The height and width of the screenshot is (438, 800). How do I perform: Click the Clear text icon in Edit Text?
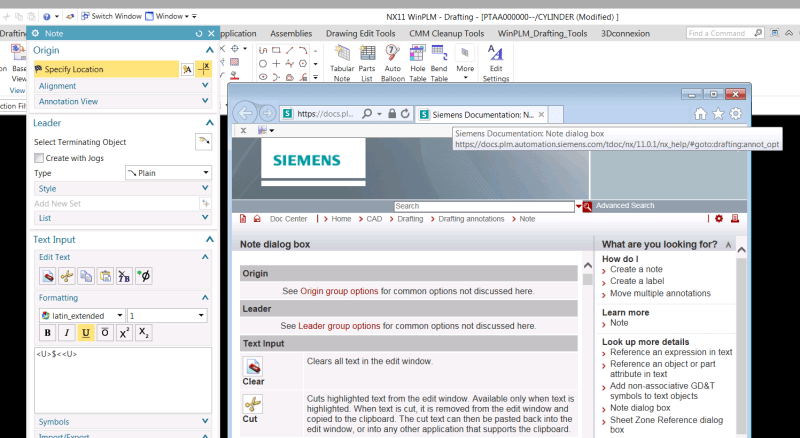pos(47,276)
